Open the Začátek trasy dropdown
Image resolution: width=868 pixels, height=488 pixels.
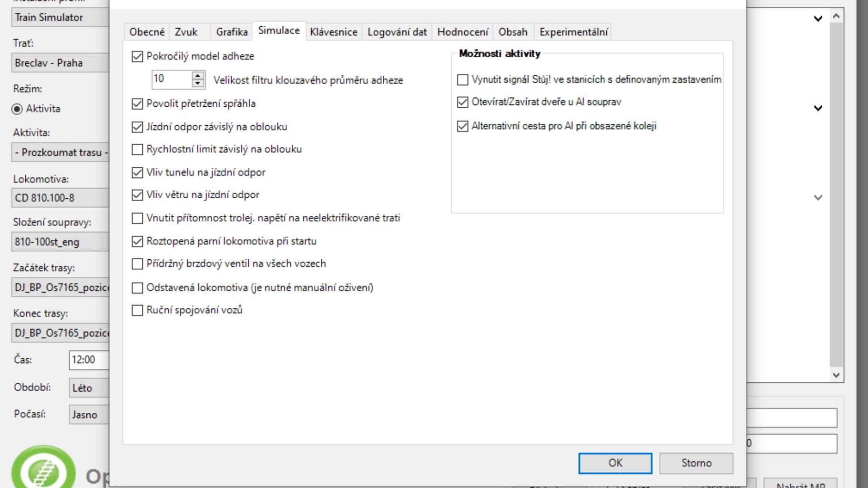tap(61, 287)
